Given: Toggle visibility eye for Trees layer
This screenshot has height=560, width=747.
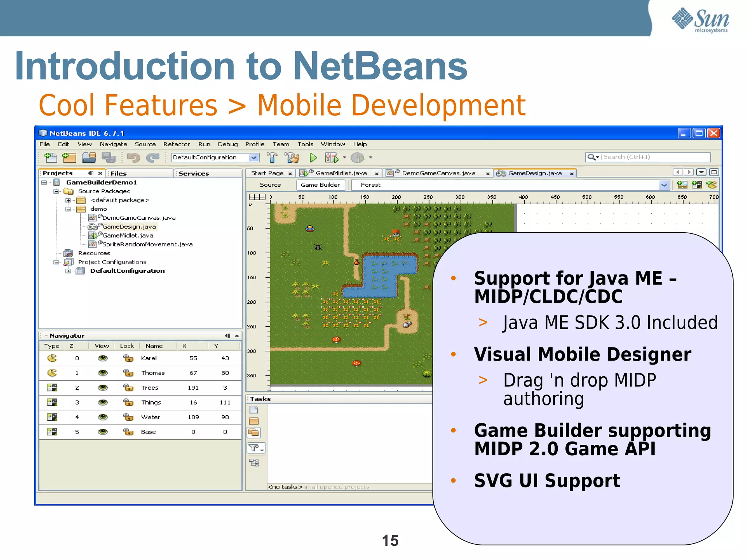Looking at the screenshot, I should point(103,388).
